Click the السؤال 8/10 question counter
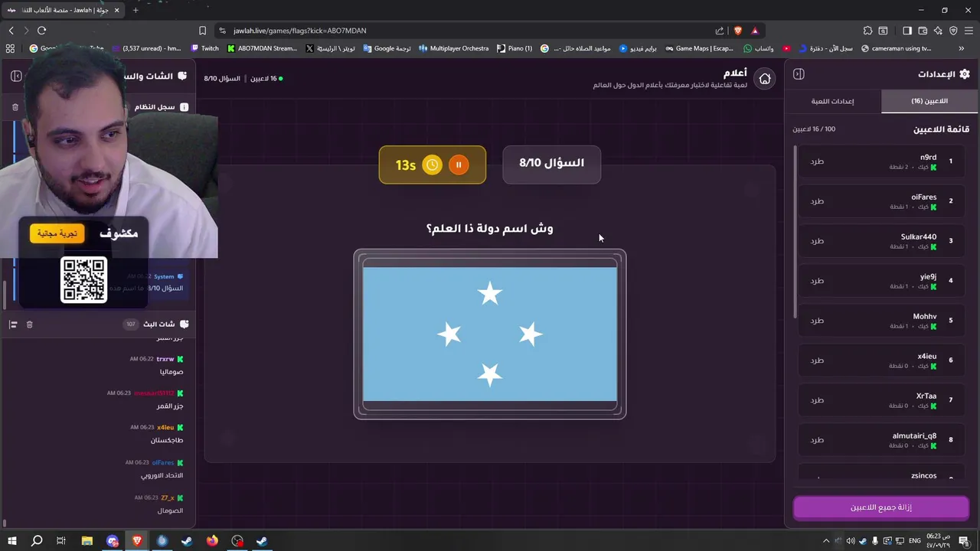Viewport: 980px width, 551px height. [551, 164]
